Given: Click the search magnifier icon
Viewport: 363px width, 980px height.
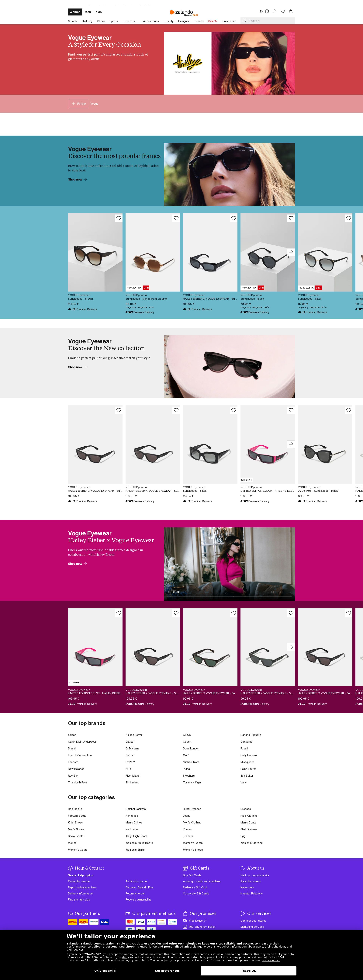Looking at the screenshot, I should (244, 21).
